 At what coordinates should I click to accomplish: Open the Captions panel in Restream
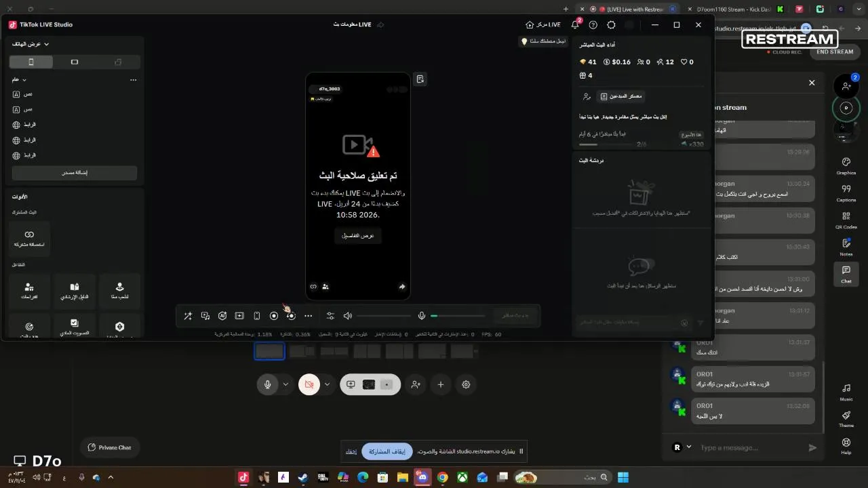coord(846,193)
